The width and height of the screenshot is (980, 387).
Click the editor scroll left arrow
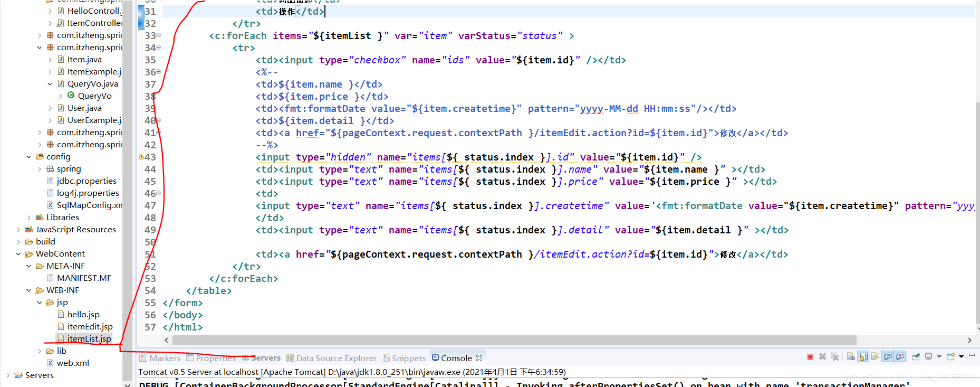coord(167,340)
